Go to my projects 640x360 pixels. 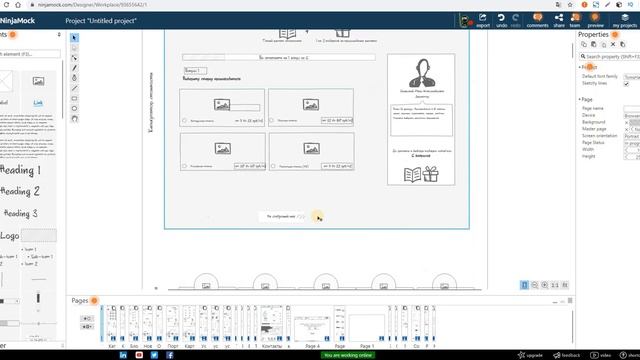(624, 20)
